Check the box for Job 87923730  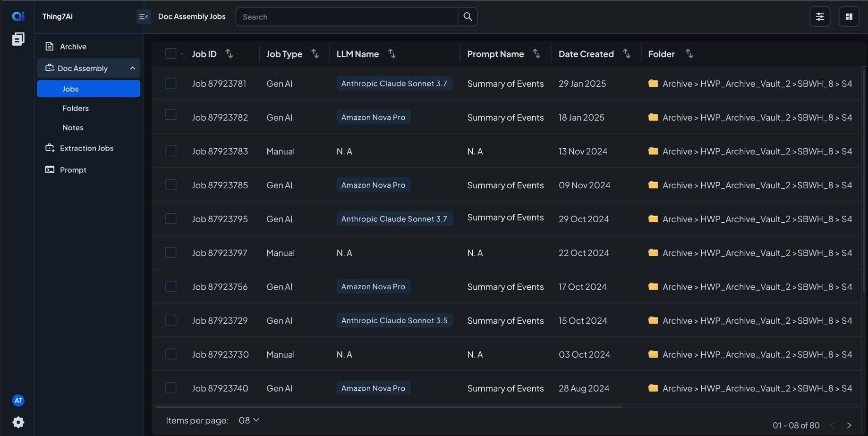coord(170,354)
